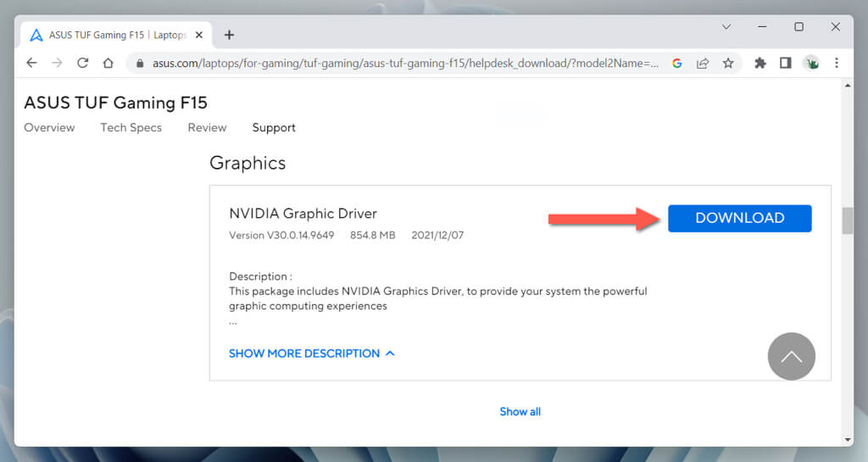Image resolution: width=868 pixels, height=462 pixels.
Task: Select the Review tab
Action: click(207, 128)
